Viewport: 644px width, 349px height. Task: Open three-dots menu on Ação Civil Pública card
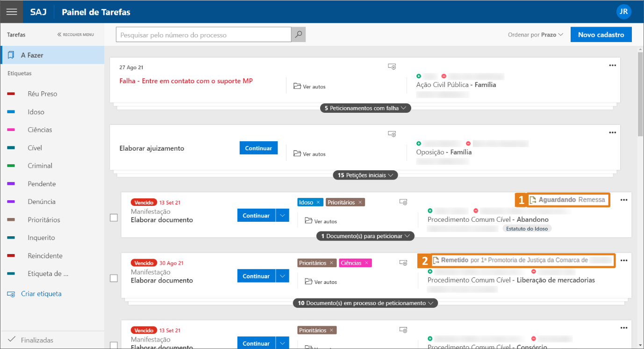click(x=612, y=65)
